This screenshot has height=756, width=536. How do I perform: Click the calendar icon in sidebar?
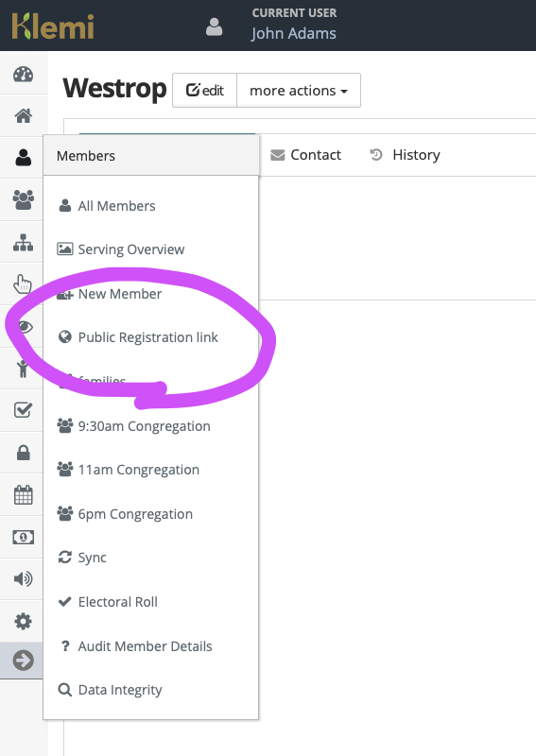pos(23,494)
